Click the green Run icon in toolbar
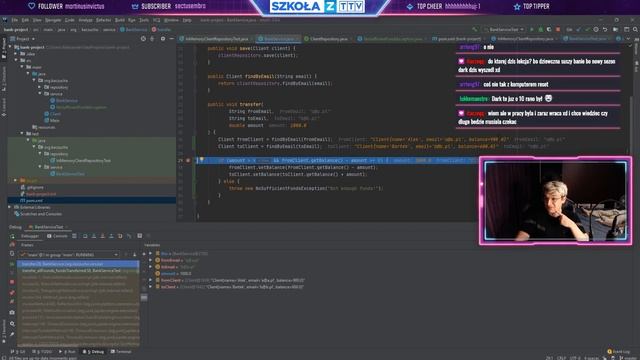The height and width of the screenshot is (360, 640). tap(531, 29)
